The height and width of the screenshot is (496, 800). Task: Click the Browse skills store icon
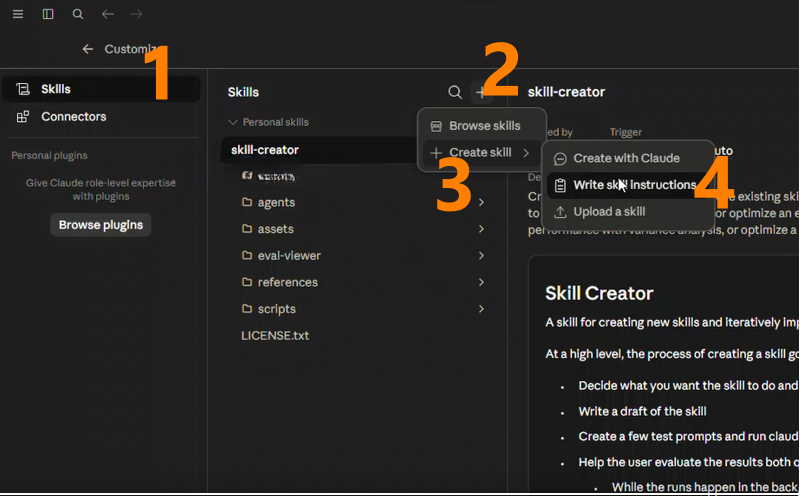pos(436,126)
